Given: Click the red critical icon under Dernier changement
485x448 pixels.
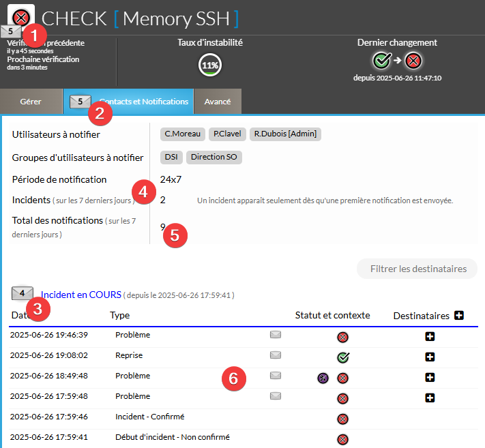Looking at the screenshot, I should pos(413,61).
